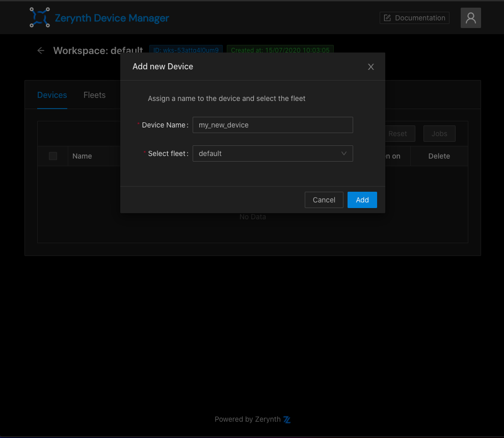Click the Zerynth Device Manager logo icon
Image resolution: width=504 pixels, height=438 pixels.
point(40,17)
